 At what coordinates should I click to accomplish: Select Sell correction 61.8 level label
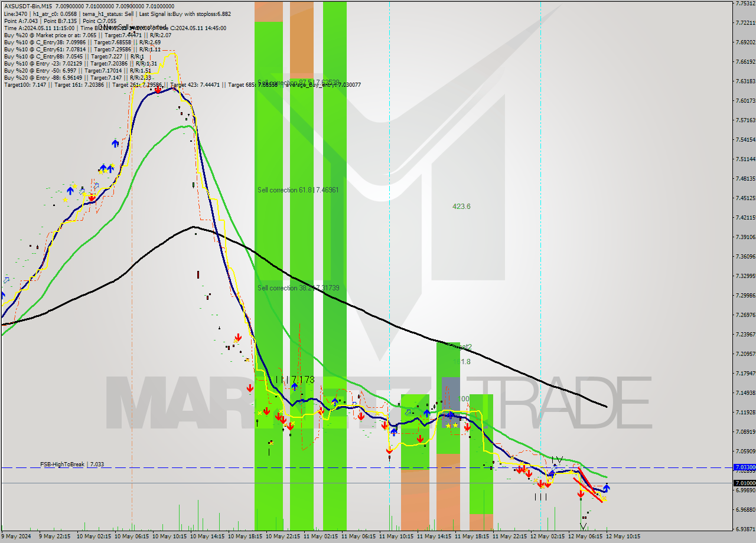(298, 190)
